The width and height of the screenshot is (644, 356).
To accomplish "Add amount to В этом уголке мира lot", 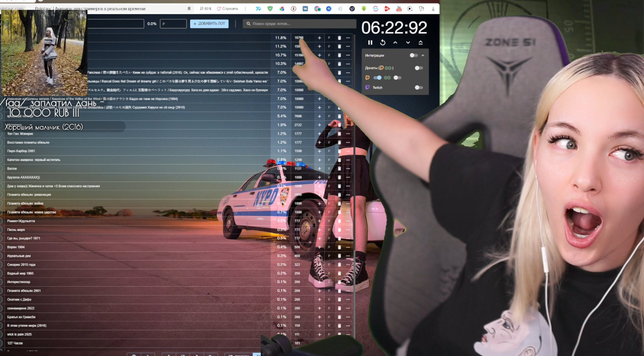I will click(x=319, y=326).
